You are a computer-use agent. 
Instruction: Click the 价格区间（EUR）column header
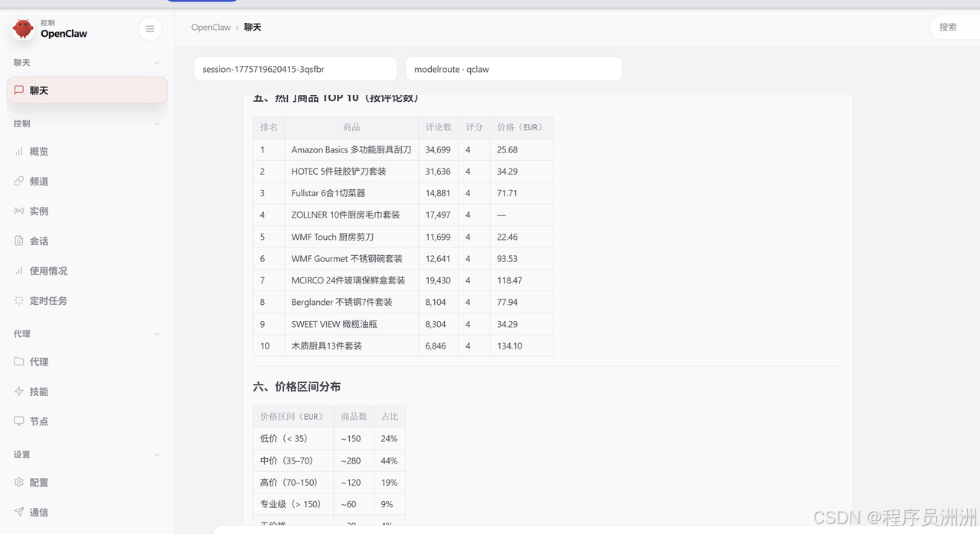pos(293,417)
